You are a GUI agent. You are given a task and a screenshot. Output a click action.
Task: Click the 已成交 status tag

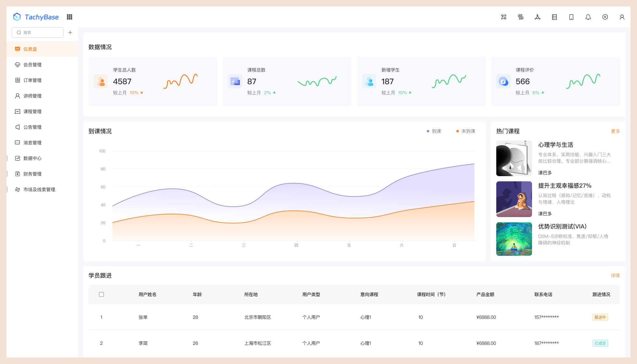click(x=600, y=343)
